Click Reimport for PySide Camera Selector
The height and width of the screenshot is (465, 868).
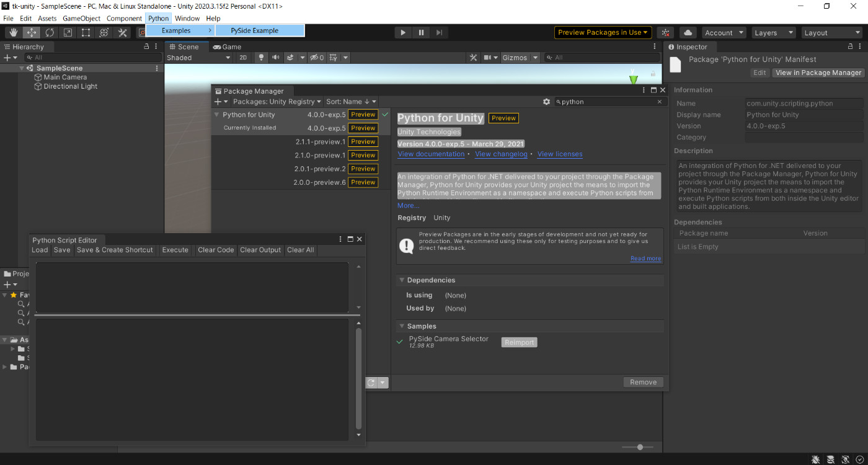519,342
